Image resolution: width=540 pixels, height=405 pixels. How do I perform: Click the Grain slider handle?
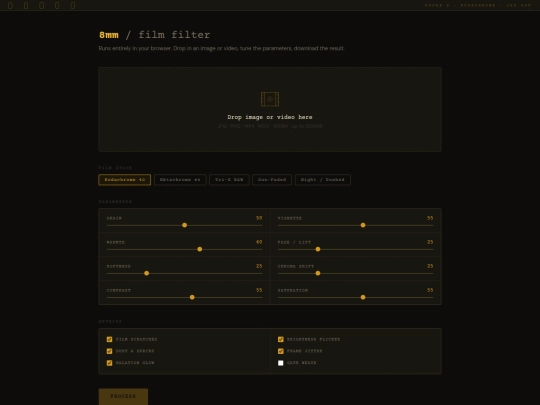[185, 225]
